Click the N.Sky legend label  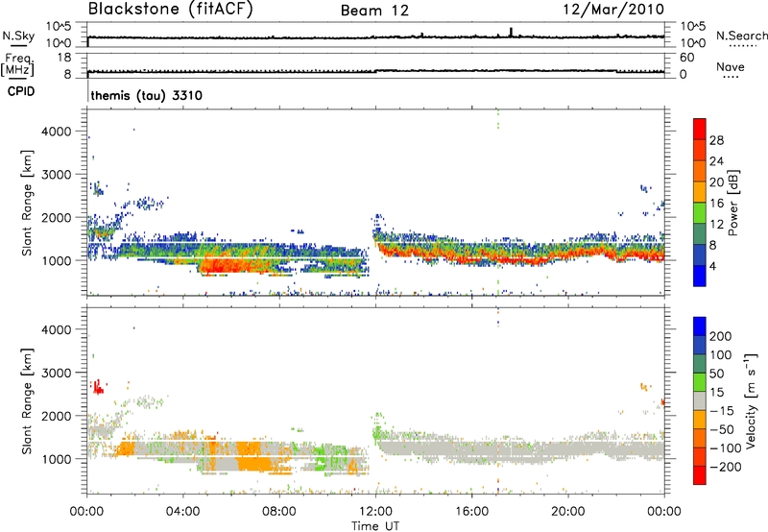click(16, 35)
